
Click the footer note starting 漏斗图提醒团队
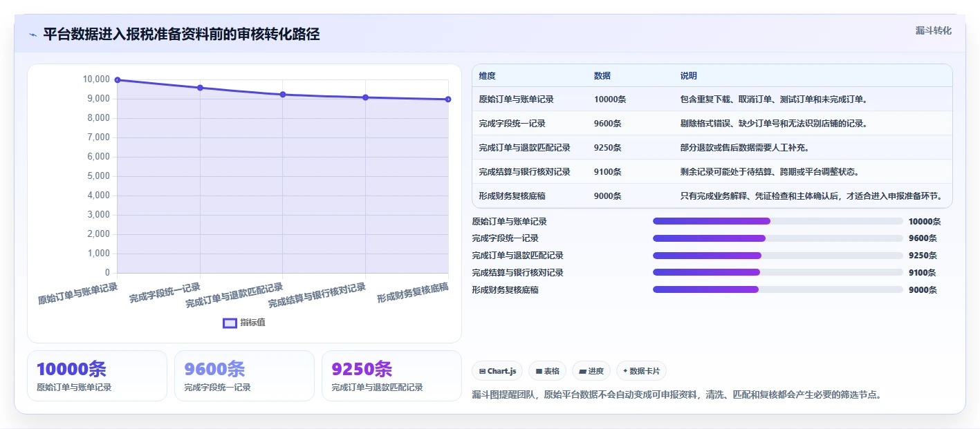coord(677,395)
